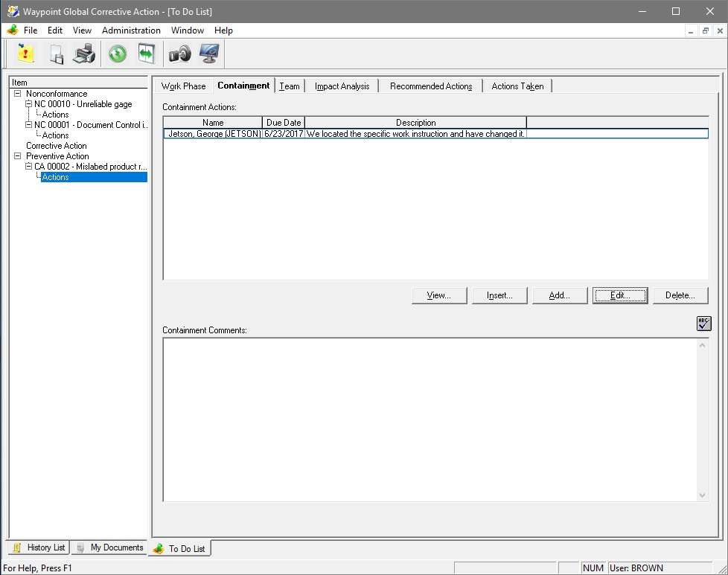Screen dimensions: 728x575
Task: Click the Waypoint title bar app icon
Action: pyautogui.click(x=13, y=11)
